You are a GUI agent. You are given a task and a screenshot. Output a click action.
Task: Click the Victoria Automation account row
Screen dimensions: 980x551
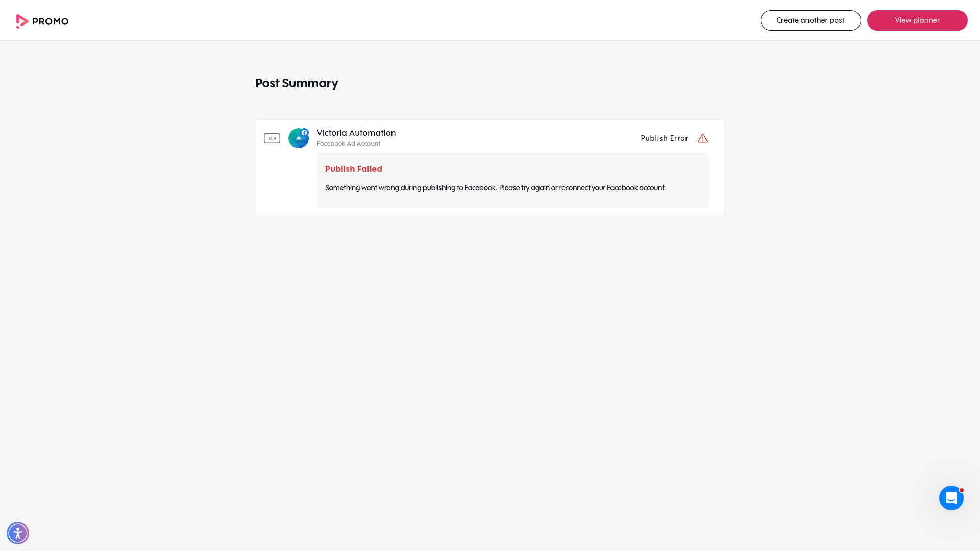(356, 138)
